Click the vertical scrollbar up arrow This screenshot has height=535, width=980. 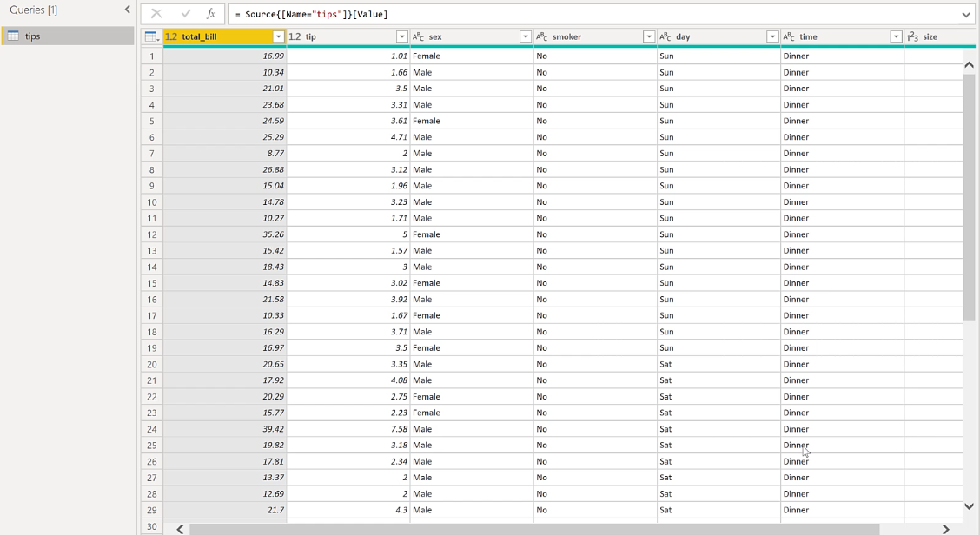pyautogui.click(x=969, y=64)
